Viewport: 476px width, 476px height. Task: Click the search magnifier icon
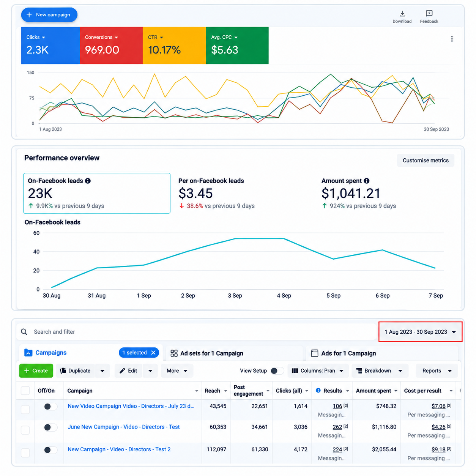tap(24, 332)
